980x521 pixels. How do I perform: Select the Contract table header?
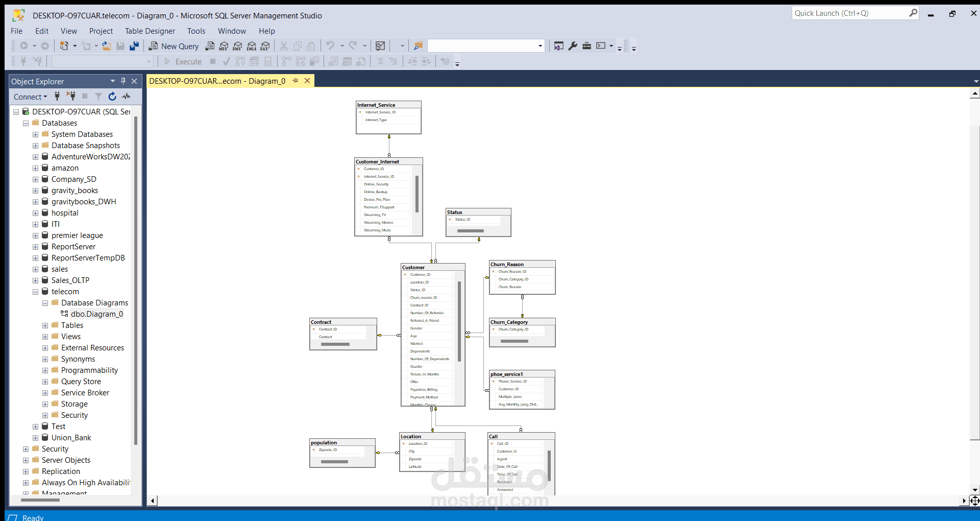(x=343, y=322)
